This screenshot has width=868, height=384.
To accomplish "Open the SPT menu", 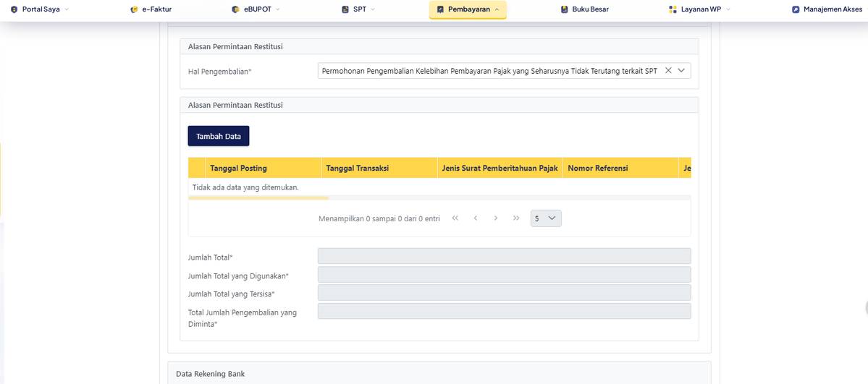I will tap(358, 9).
